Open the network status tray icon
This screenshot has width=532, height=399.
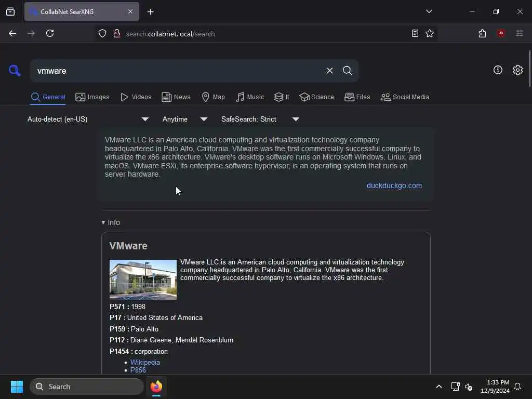click(455, 387)
